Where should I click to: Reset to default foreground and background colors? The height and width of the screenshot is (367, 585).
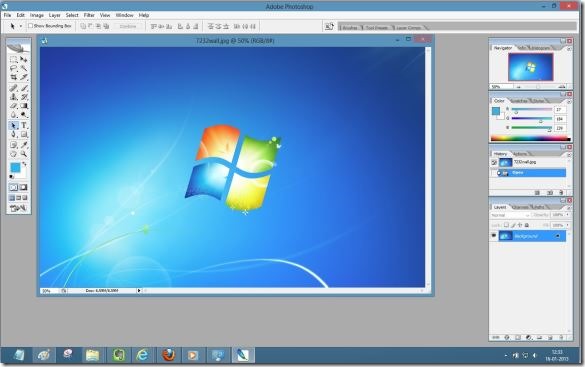pyautogui.click(x=12, y=177)
